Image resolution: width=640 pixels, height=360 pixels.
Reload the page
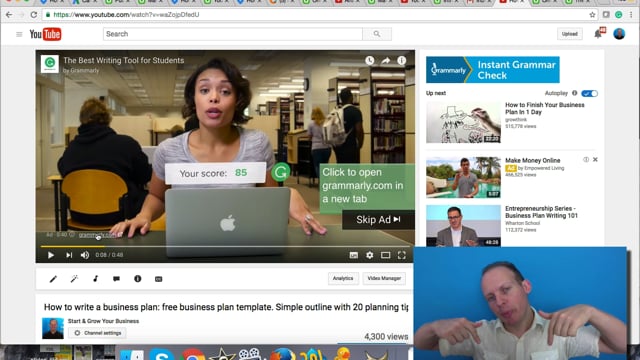click(x=34, y=15)
